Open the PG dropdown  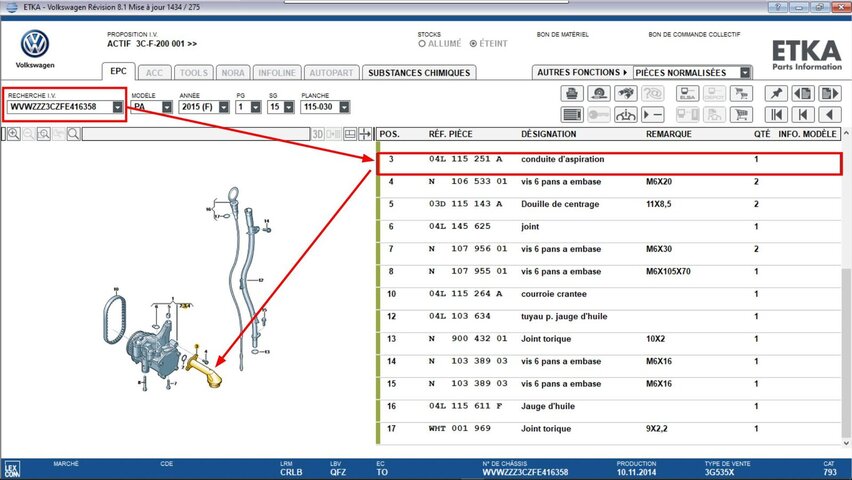pyautogui.click(x=255, y=107)
